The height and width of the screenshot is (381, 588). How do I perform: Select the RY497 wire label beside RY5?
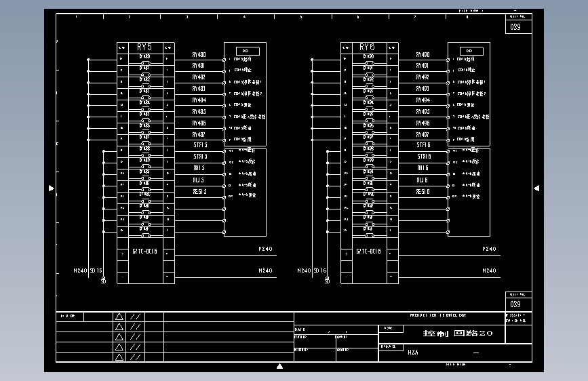[199, 135]
